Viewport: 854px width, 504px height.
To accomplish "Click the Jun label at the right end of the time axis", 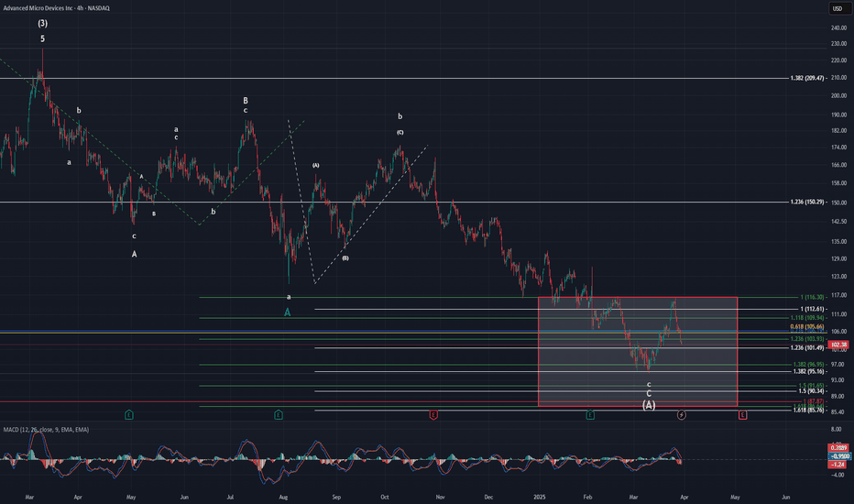I will [x=786, y=498].
